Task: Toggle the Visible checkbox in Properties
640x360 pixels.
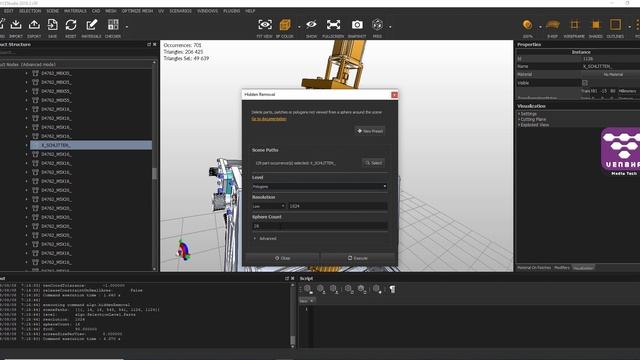Action: click(x=585, y=83)
